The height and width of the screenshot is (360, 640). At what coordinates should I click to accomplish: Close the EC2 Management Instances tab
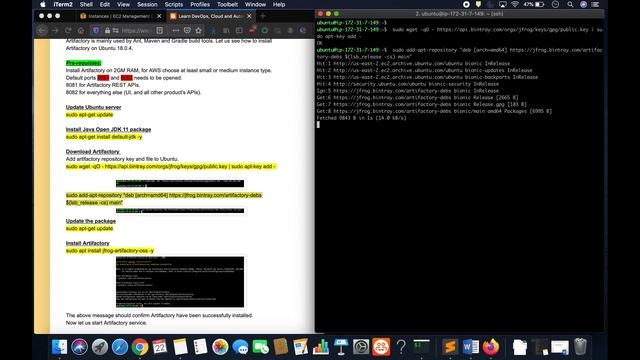(x=159, y=16)
